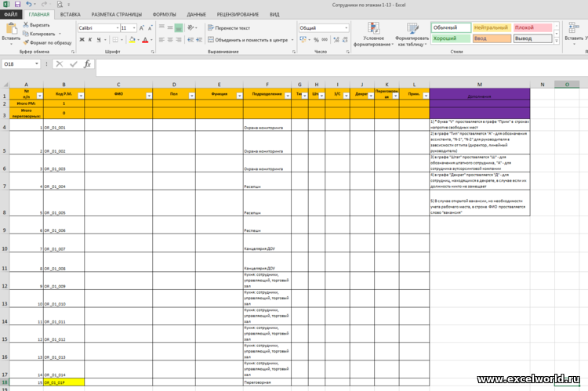The image size is (588, 391).
Task: Center cell text horizontally
Action: 170,40
